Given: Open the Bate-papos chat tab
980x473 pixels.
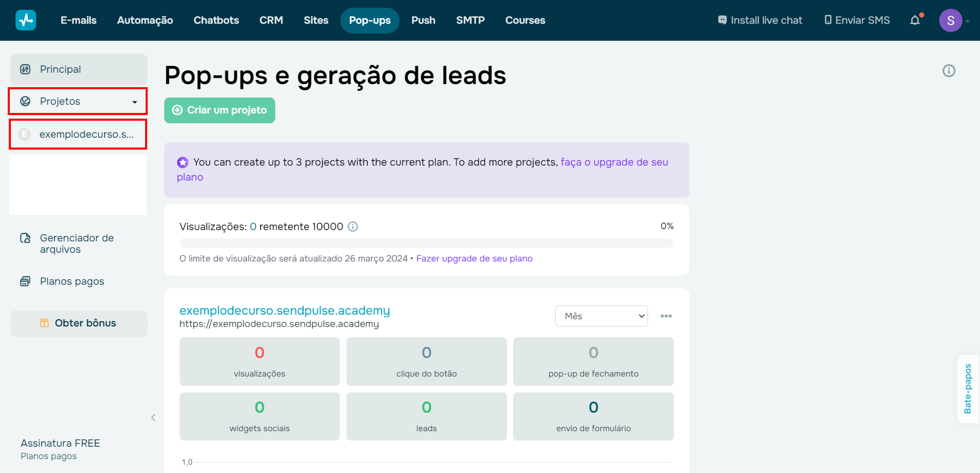Looking at the screenshot, I should [968, 389].
